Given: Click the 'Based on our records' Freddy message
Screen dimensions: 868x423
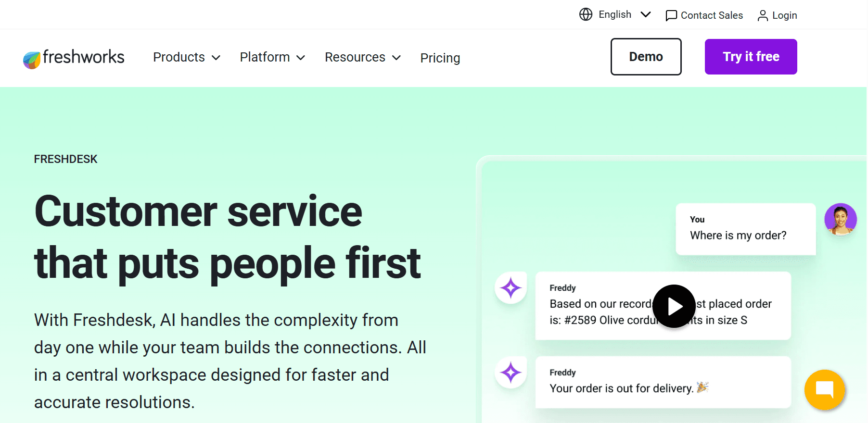Looking at the screenshot, I should click(x=663, y=306).
